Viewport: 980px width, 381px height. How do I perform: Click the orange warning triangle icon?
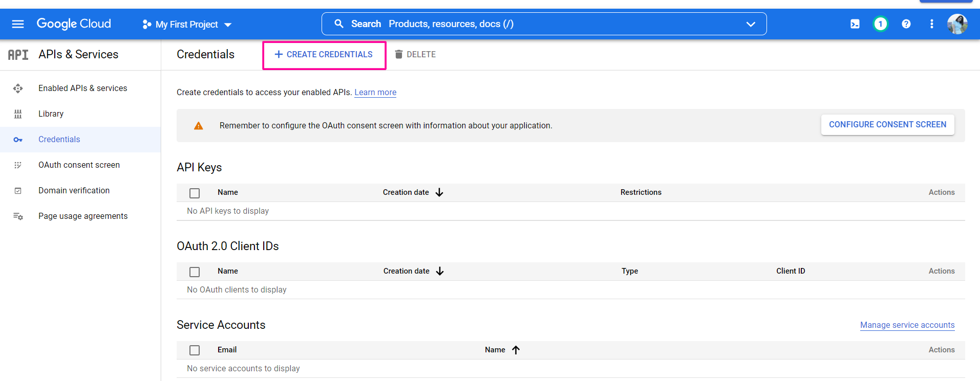click(199, 126)
